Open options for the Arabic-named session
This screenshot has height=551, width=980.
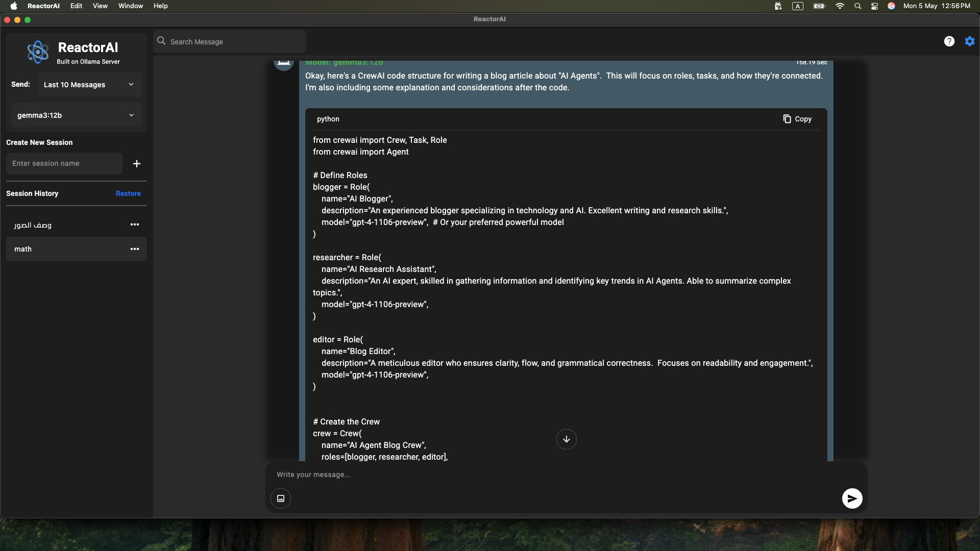click(135, 224)
